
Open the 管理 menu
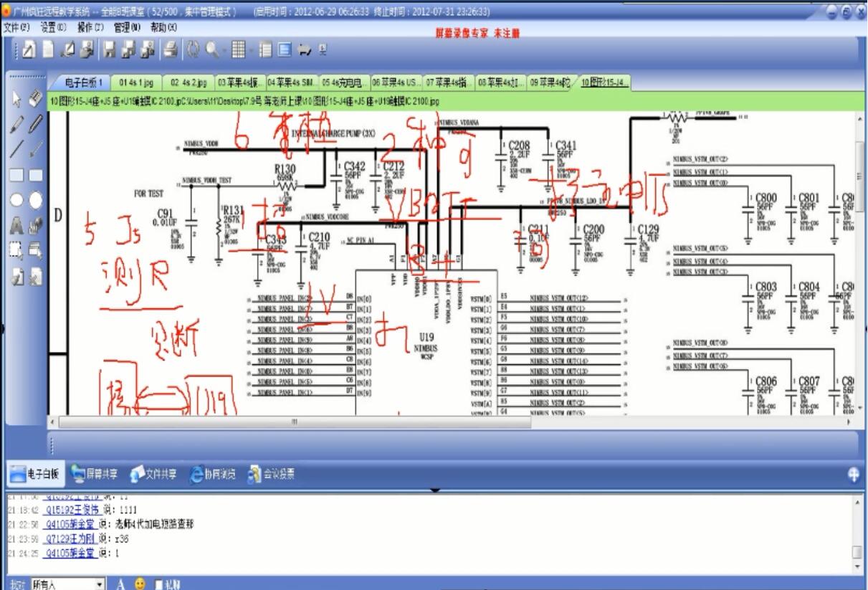click(x=128, y=27)
